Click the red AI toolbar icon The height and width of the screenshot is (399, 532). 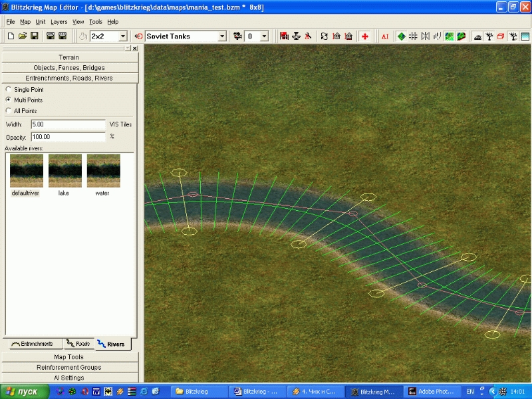[385, 36]
